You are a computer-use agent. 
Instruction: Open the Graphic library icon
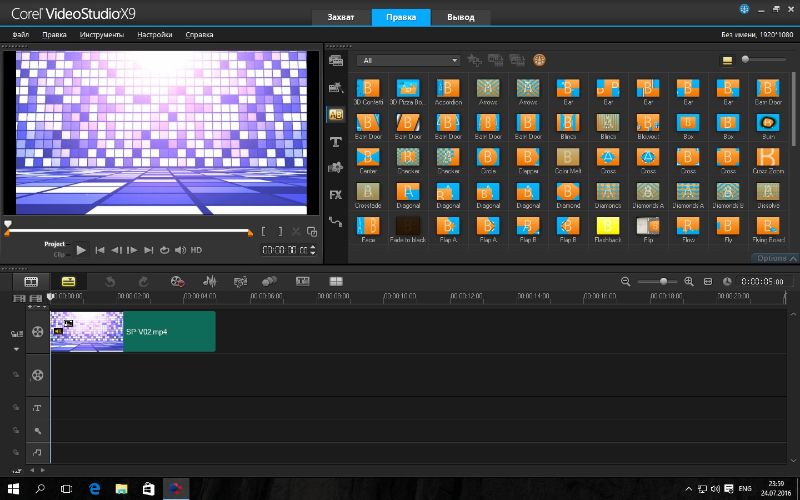point(335,168)
